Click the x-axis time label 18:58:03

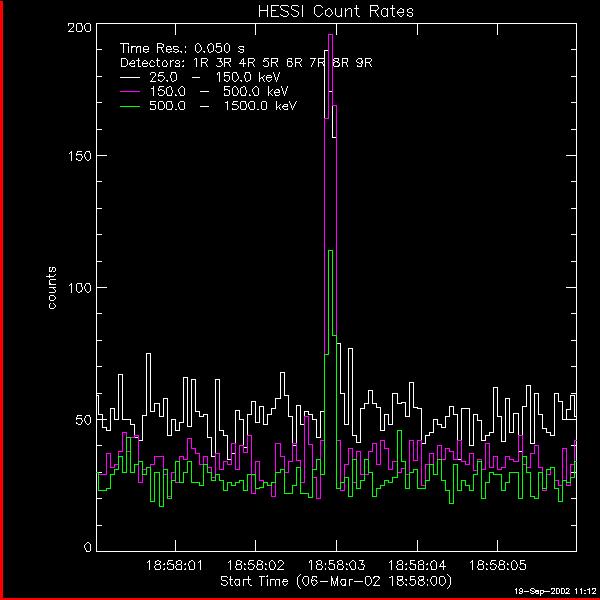[336, 565]
